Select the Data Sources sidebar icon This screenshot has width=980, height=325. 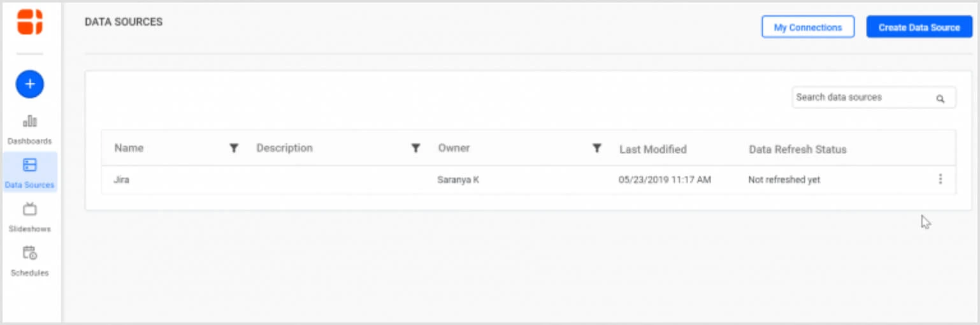coord(30,166)
